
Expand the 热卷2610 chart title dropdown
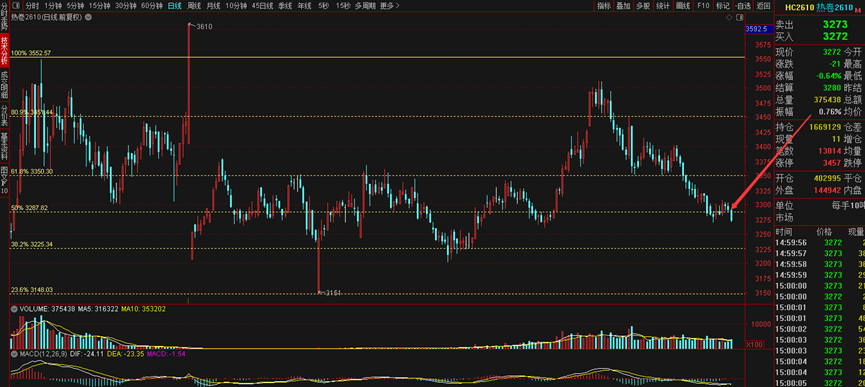pos(89,17)
